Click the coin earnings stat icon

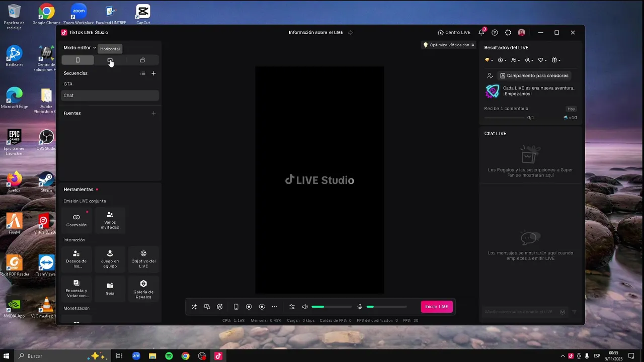pos(502,60)
